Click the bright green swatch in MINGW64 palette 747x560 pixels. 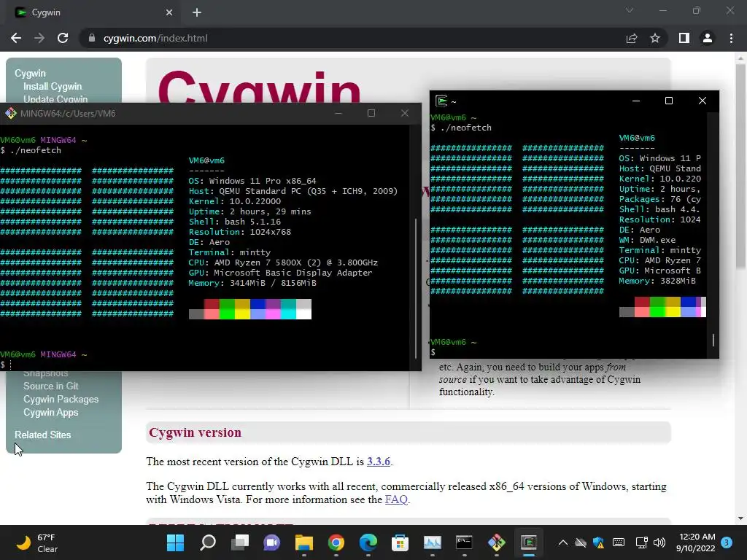[227, 314]
